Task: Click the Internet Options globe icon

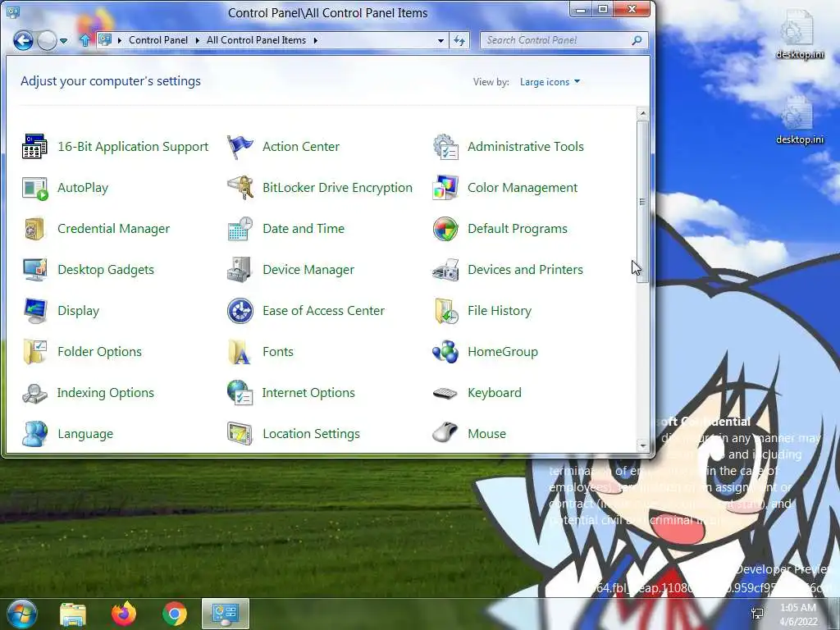Action: 240,393
